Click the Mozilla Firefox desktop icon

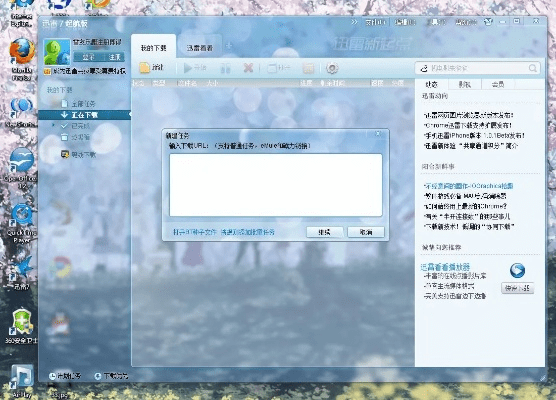click(x=22, y=52)
